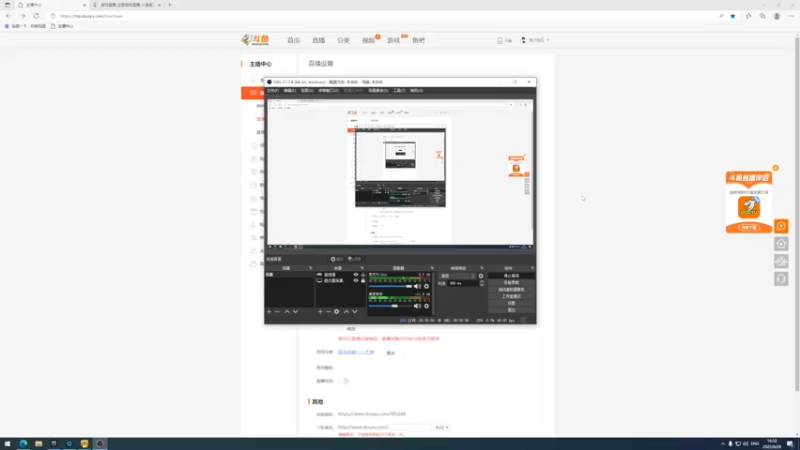The height and width of the screenshot is (450, 800).
Task: Open source properties gear in OBS sources toolbar
Action: [336, 312]
